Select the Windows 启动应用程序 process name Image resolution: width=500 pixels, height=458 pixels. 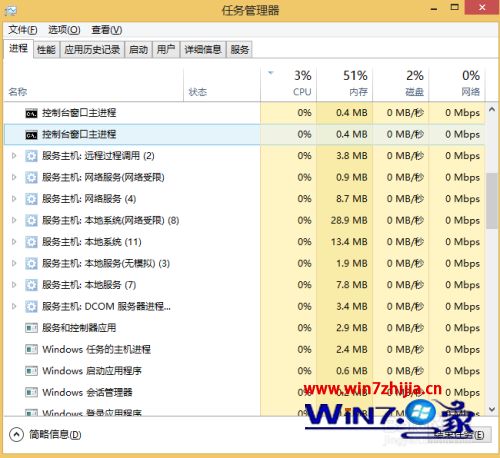(x=92, y=371)
